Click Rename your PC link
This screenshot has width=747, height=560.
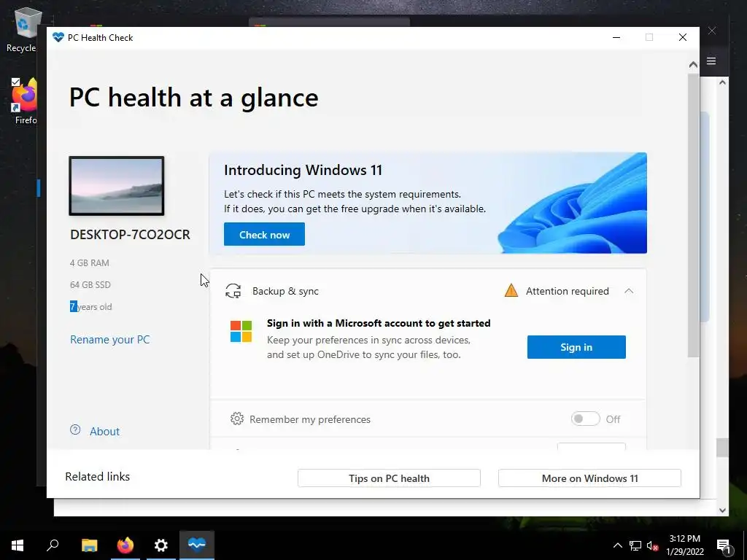coord(110,340)
